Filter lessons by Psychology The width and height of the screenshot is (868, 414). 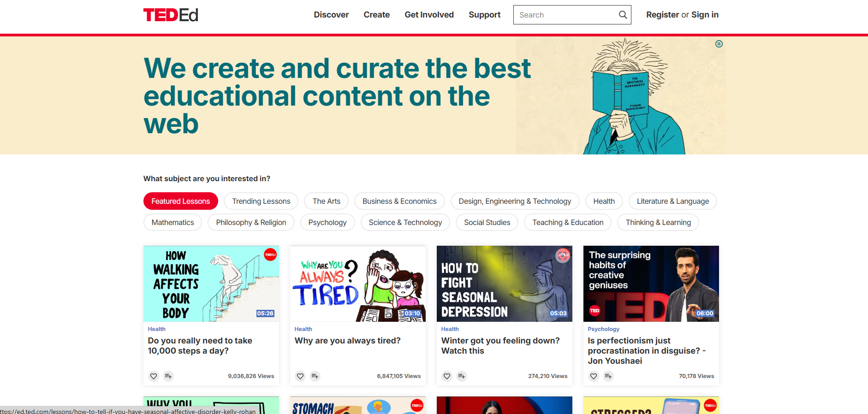(x=327, y=222)
